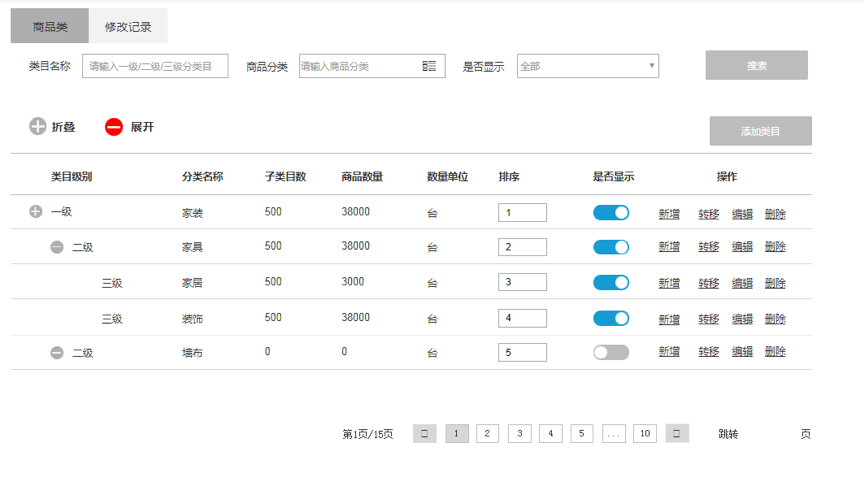Collapse the 二级 墙布 row minus icon
The width and height of the screenshot is (864, 502).
coord(57,353)
